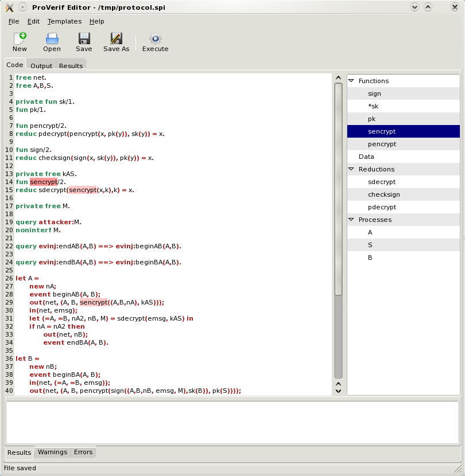This screenshot has width=465, height=476.
Task: Collapse the Reductions tree section
Action: 351,169
